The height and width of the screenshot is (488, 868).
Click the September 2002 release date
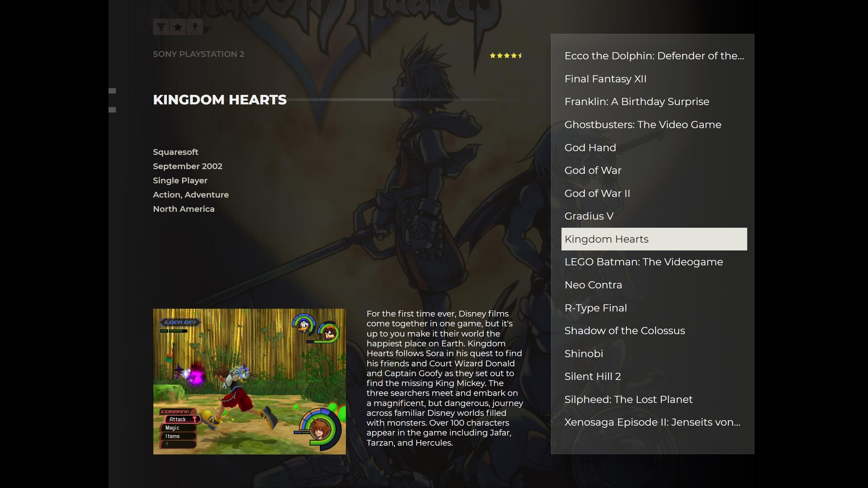click(x=188, y=166)
